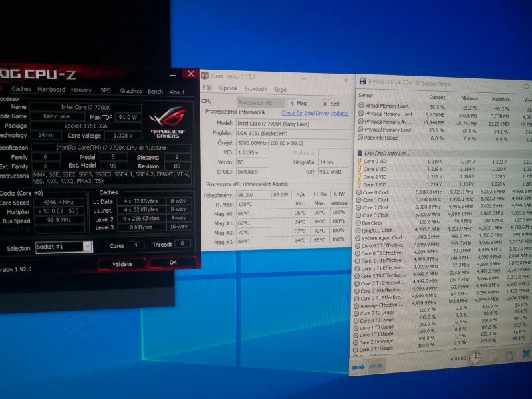This screenshot has width=532, height=399.
Task: Click the Republic of Gamers logo in CPU-Z
Action: pyautogui.click(x=168, y=122)
